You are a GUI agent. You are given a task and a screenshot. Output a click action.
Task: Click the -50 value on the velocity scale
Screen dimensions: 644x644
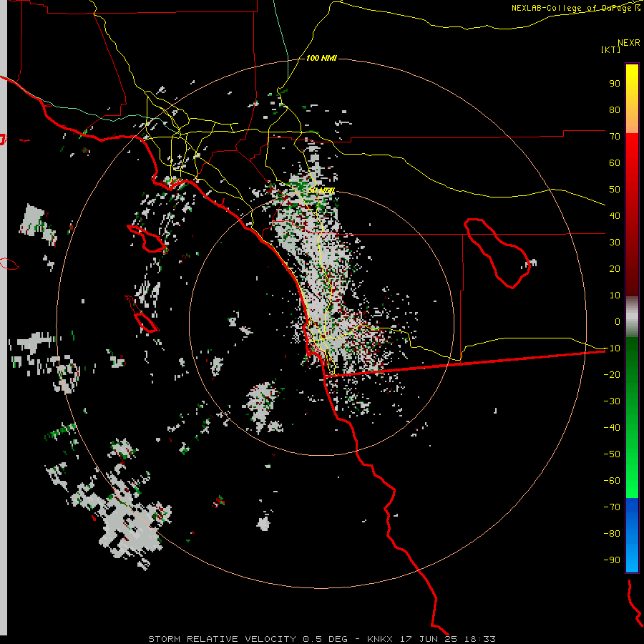[612, 454]
